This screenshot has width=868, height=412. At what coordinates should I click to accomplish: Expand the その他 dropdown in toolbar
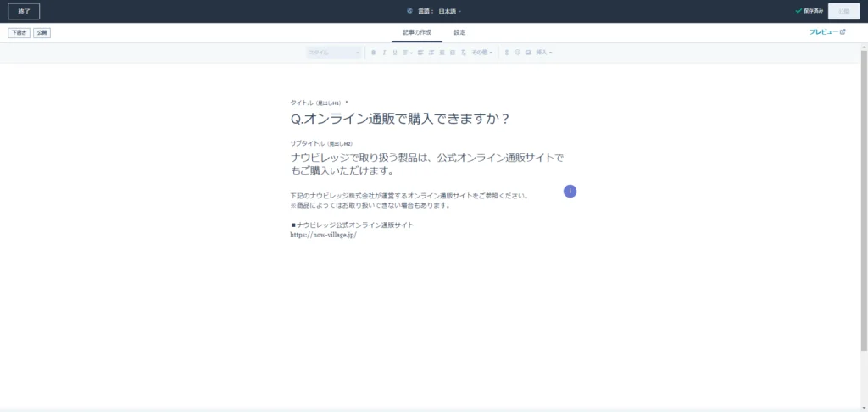[481, 53]
